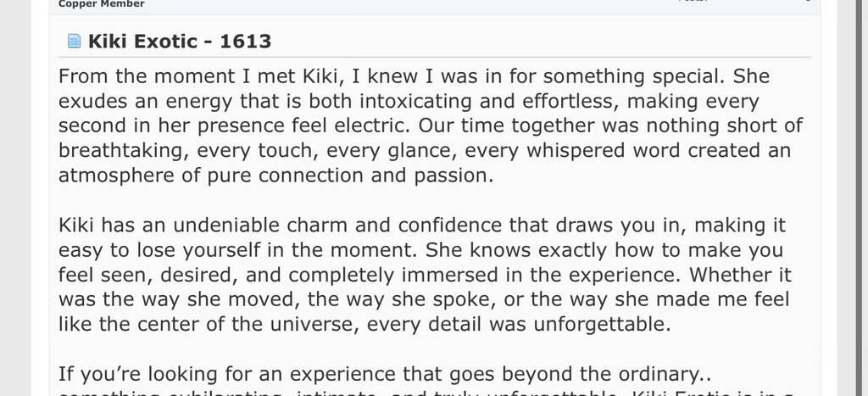Open the 'Kiki Exotic - 1613' post title
This screenshot has width=868, height=396.
click(x=180, y=41)
